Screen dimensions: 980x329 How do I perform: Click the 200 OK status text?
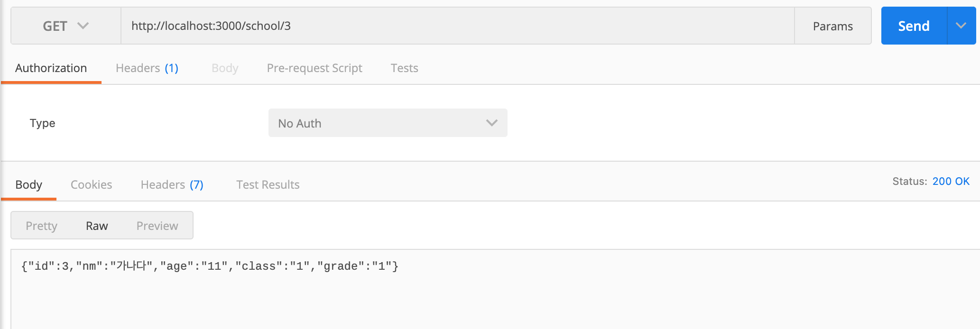951,182
